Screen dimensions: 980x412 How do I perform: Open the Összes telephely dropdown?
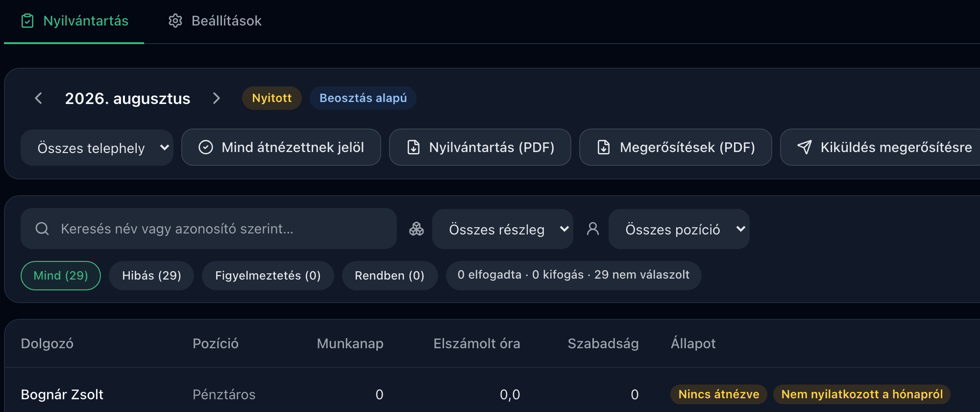point(97,148)
